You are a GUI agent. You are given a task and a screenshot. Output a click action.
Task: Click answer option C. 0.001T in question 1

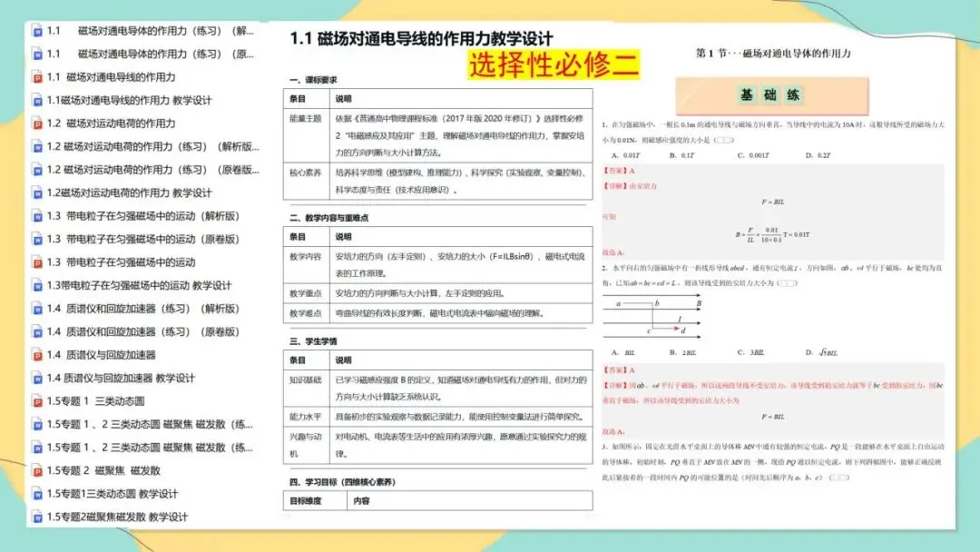[x=753, y=155]
